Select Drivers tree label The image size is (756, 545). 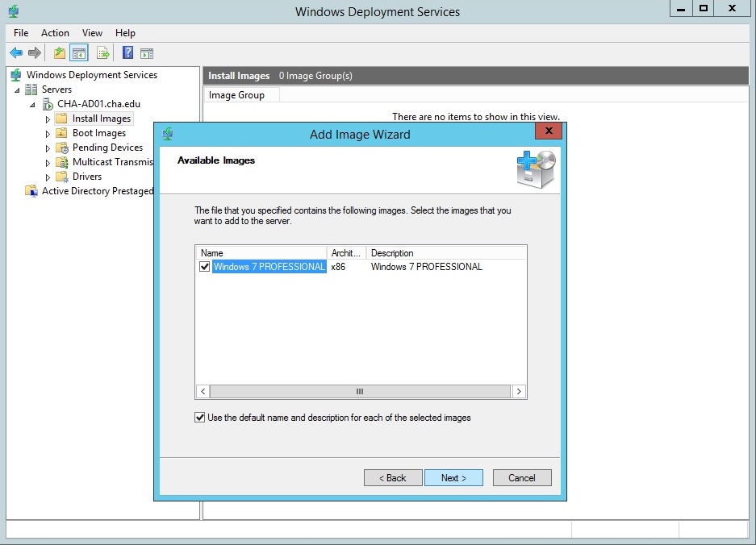(x=87, y=177)
